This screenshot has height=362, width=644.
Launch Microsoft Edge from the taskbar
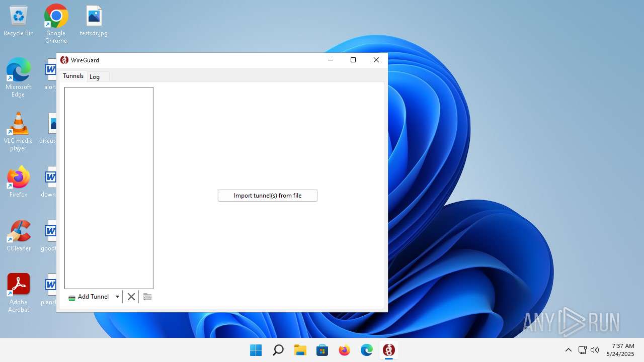(x=367, y=350)
